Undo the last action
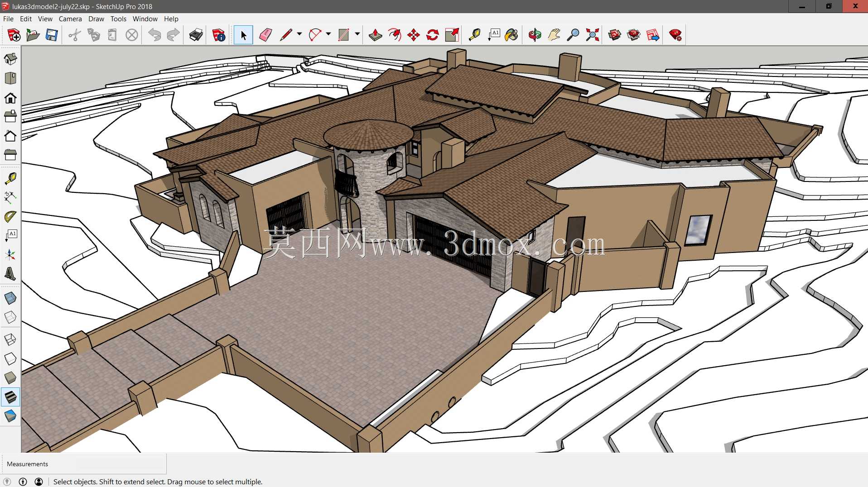 [x=154, y=35]
